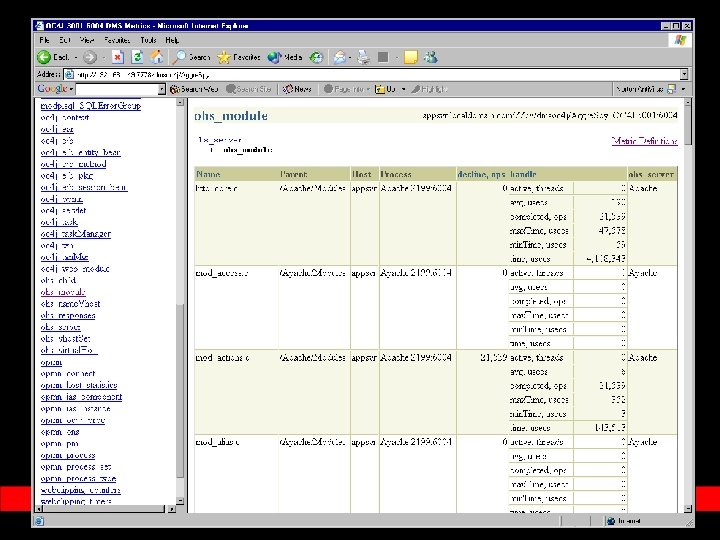Viewport: 720px width, 540px height.
Task: Expand the Address bar dropdown arrow
Action: (x=684, y=74)
